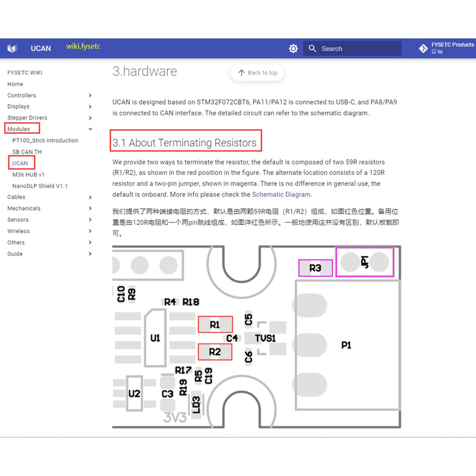Click the Stepper Drivers sidebar label
Image resolution: width=476 pixels, height=476 pixels.
[27, 118]
